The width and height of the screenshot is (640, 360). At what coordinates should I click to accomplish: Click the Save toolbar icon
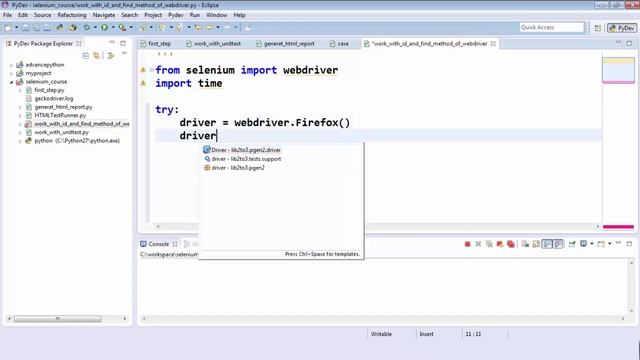(25, 28)
